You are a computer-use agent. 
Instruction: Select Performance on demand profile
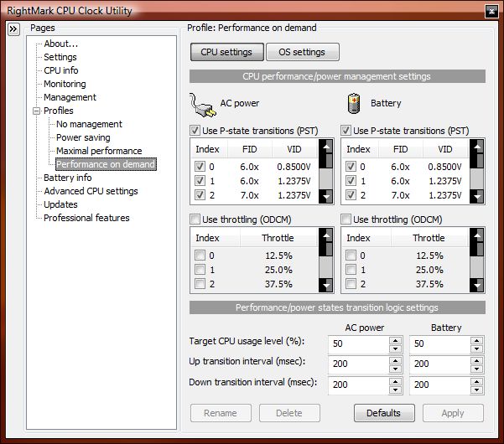coord(106,164)
